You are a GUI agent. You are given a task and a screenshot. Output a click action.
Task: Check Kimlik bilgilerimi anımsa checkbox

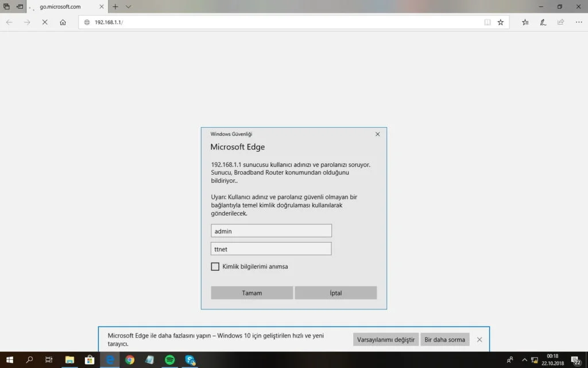[x=215, y=267]
